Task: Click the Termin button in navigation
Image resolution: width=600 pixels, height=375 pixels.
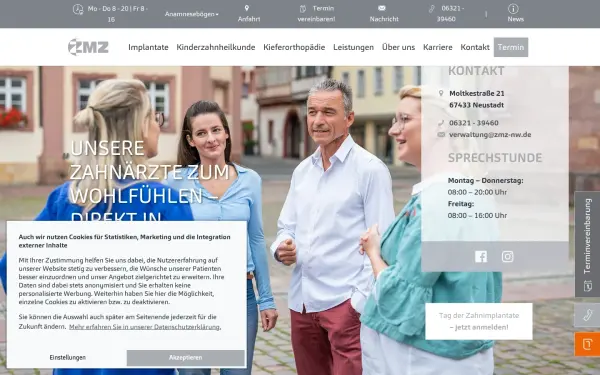Action: [511, 47]
